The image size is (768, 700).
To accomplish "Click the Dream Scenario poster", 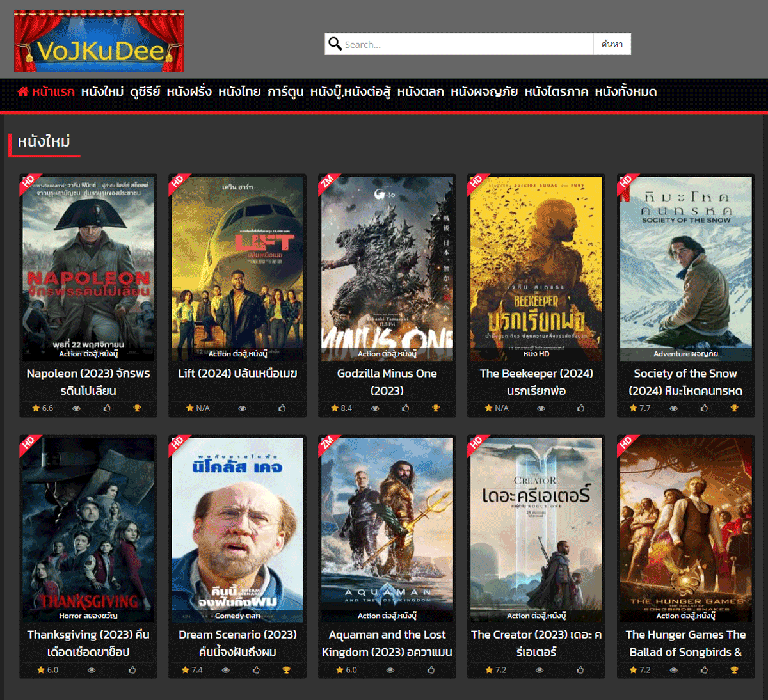I will tap(237, 529).
